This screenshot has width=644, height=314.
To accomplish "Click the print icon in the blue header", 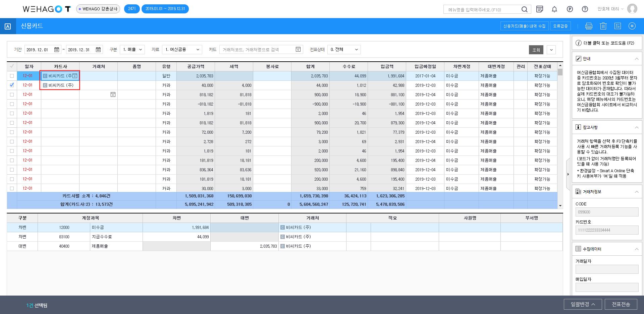I will 589,26.
